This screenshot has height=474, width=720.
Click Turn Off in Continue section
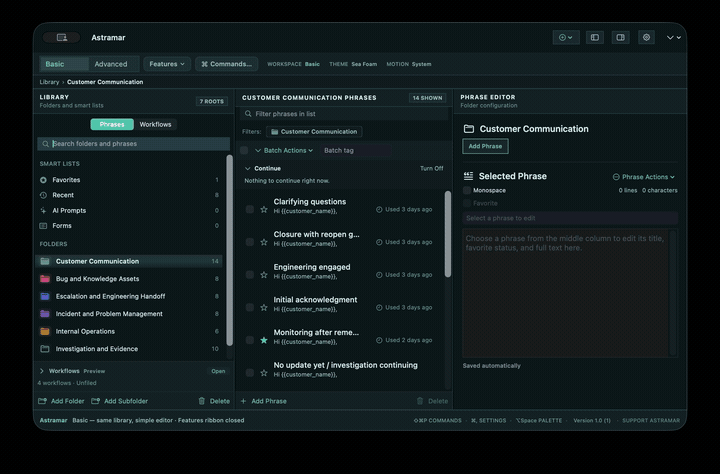tap(432, 169)
